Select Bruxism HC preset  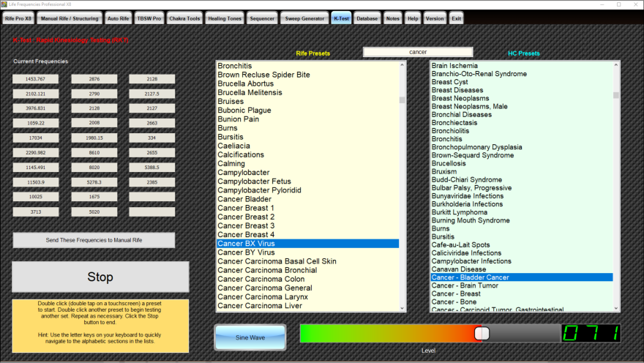coord(522,172)
